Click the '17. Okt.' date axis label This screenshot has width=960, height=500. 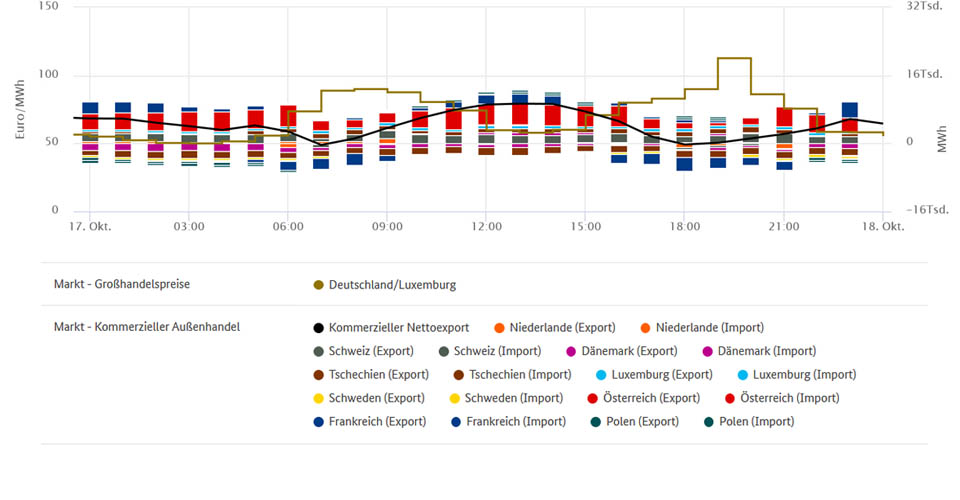click(90, 226)
